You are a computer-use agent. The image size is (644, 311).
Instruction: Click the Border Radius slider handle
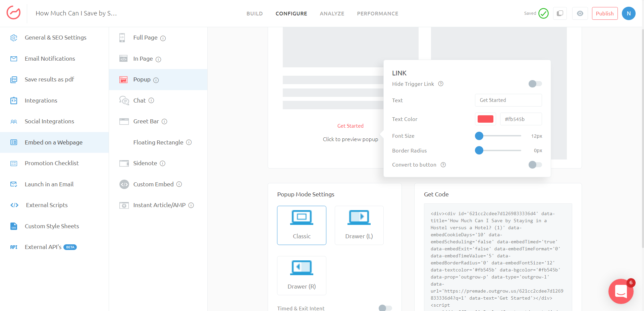pos(479,150)
